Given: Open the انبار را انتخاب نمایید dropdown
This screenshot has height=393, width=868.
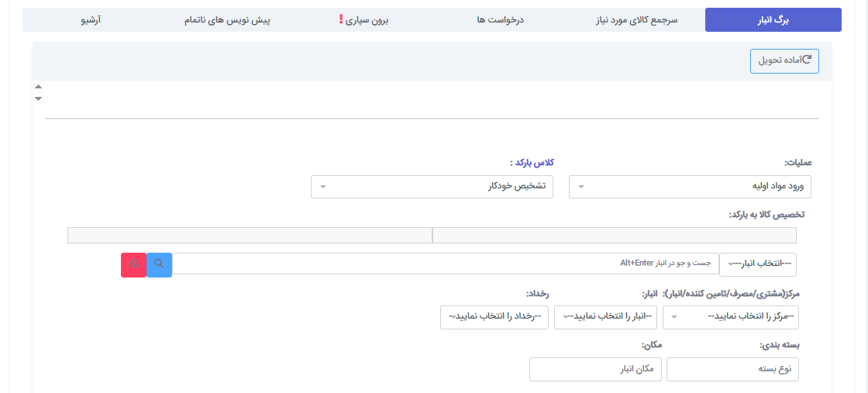Looking at the screenshot, I should [x=605, y=317].
